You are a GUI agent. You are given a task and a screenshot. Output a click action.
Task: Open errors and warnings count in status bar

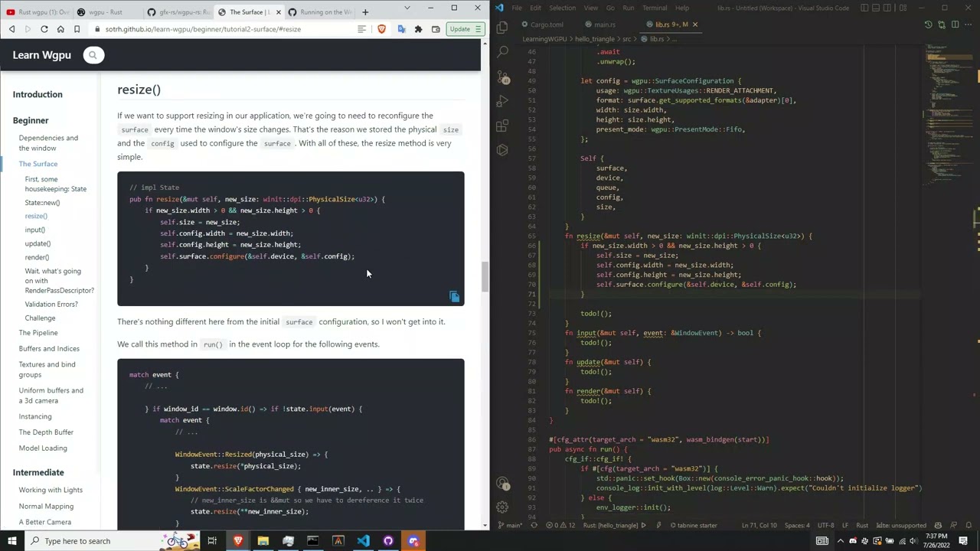click(x=560, y=525)
